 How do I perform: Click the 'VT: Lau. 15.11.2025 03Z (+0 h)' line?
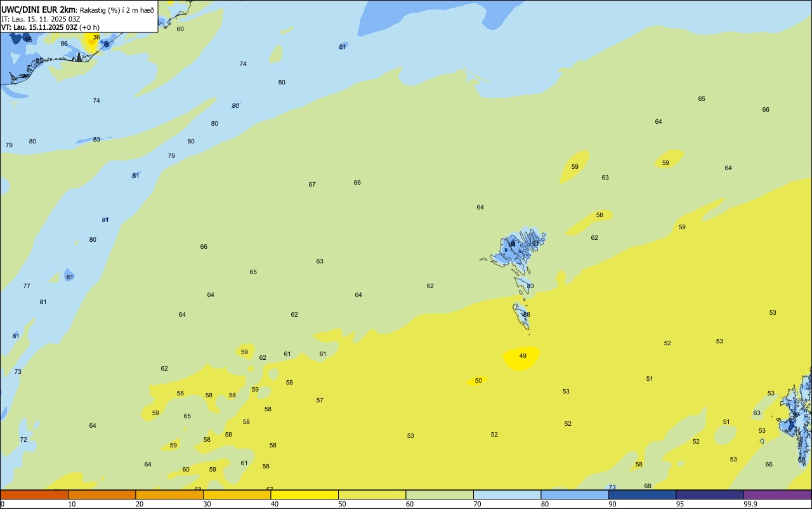tap(50, 27)
